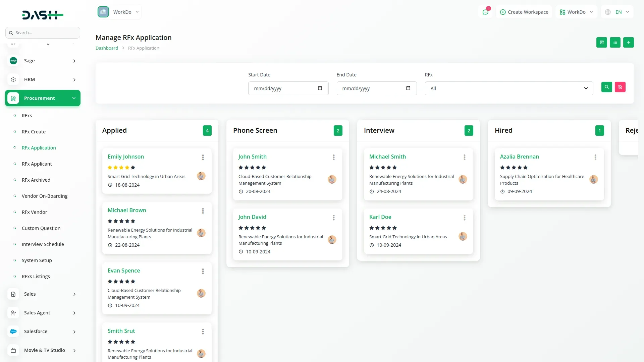Click Emily Johnson's star rating
Viewport: 644px width, 362px height.
click(121, 168)
